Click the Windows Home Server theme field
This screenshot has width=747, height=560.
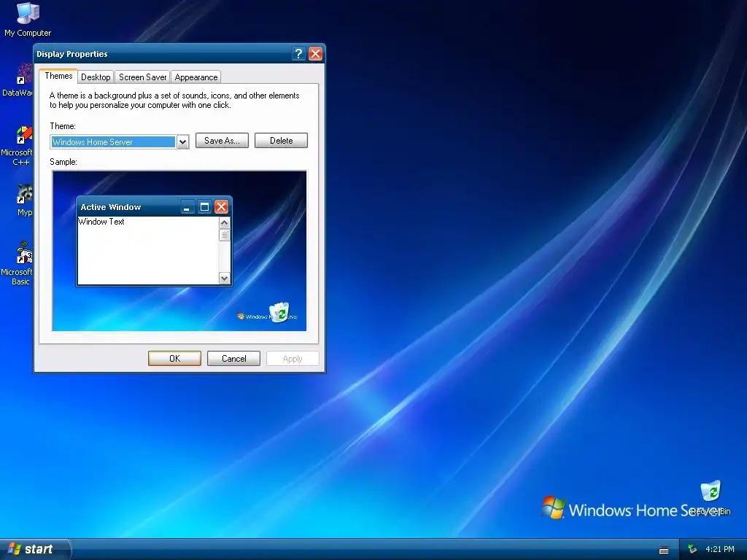point(113,142)
